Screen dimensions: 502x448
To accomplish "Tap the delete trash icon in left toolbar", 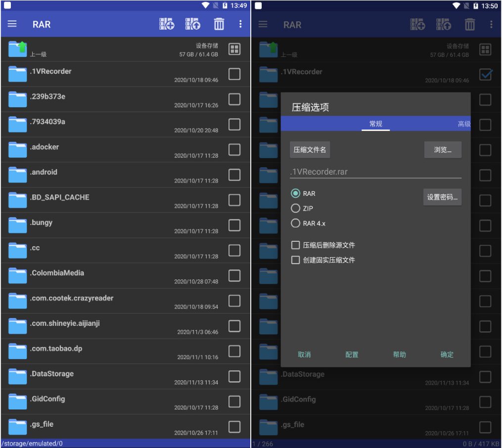I will tap(219, 24).
